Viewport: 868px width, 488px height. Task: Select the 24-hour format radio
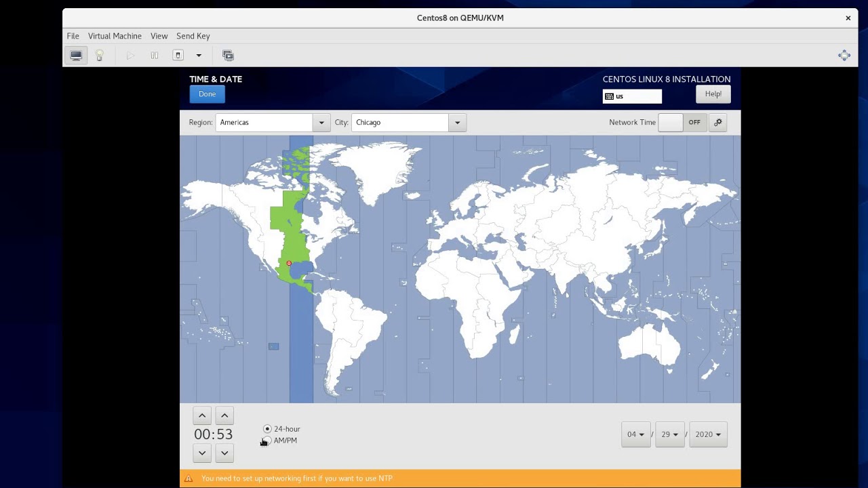click(x=267, y=429)
